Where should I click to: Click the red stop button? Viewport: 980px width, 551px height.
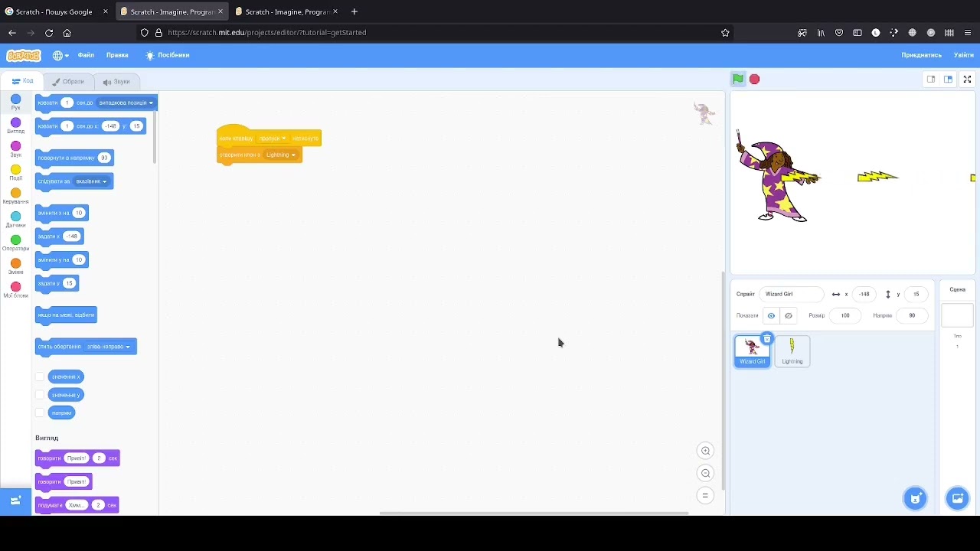(754, 79)
